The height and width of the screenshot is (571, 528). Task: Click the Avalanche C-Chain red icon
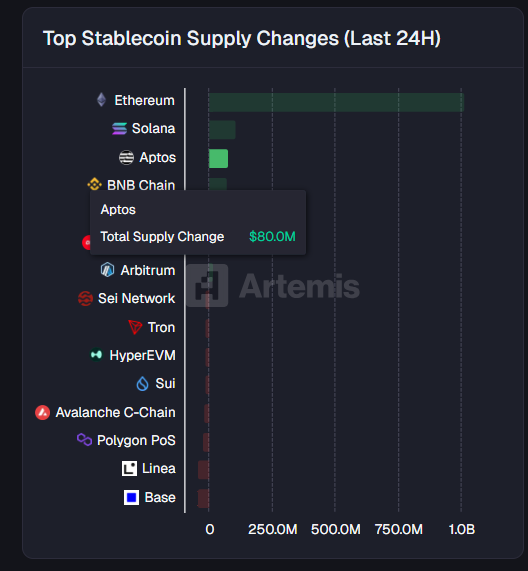(x=43, y=412)
